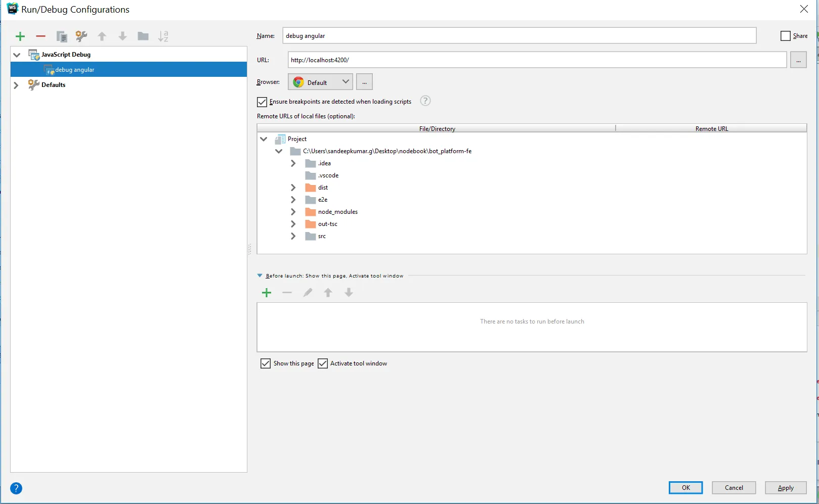Edit configuration defaults wrench icon
The width and height of the screenshot is (819, 504).
click(81, 36)
